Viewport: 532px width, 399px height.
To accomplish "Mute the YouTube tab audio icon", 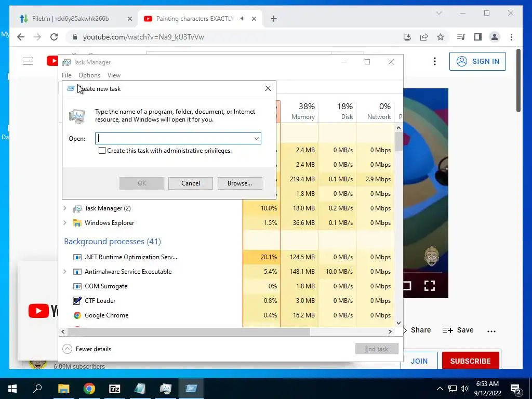I will (243, 19).
